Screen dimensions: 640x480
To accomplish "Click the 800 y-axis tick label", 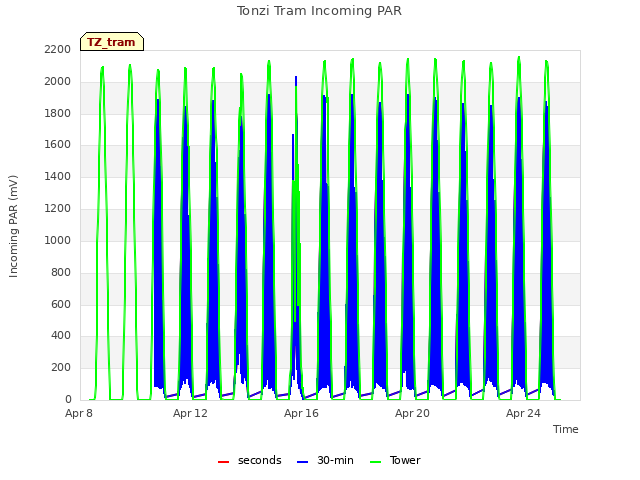I will pos(61,272).
